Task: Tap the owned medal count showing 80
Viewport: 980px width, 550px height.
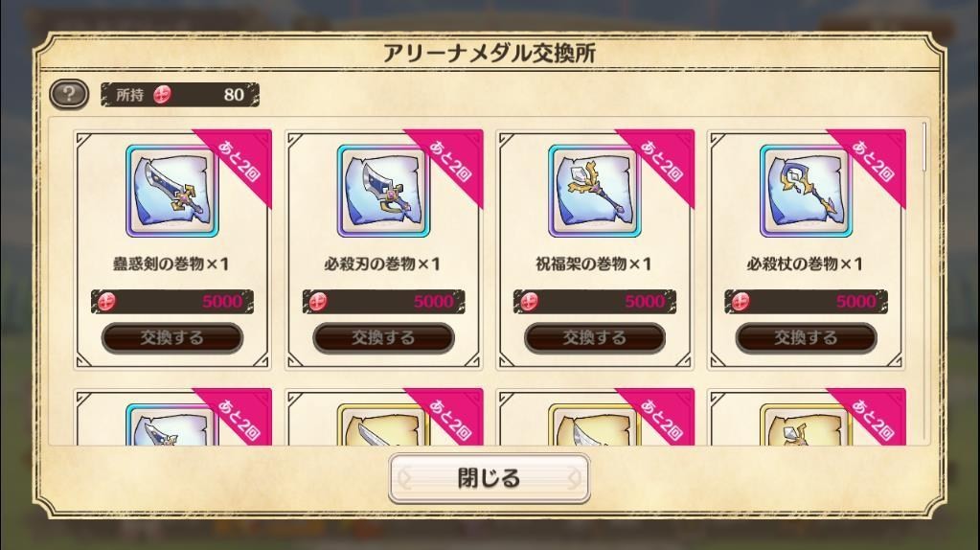Action: point(234,95)
